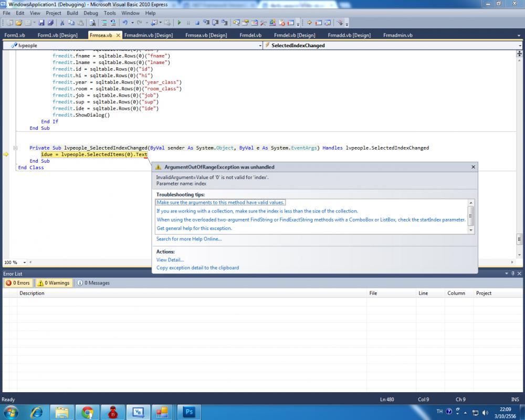525x420 pixels.
Task: Toggle the 0 Errors filter
Action: coord(18,283)
